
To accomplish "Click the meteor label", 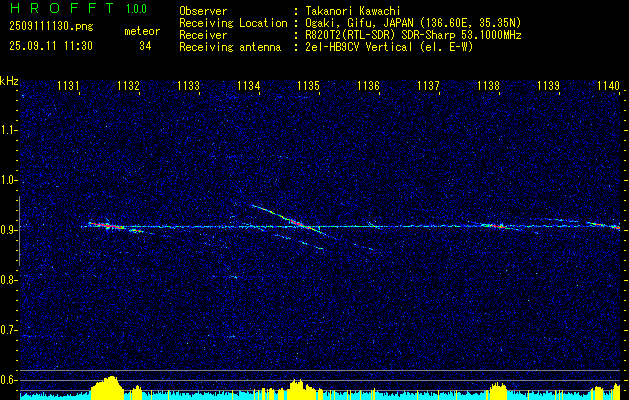I will click(142, 31).
